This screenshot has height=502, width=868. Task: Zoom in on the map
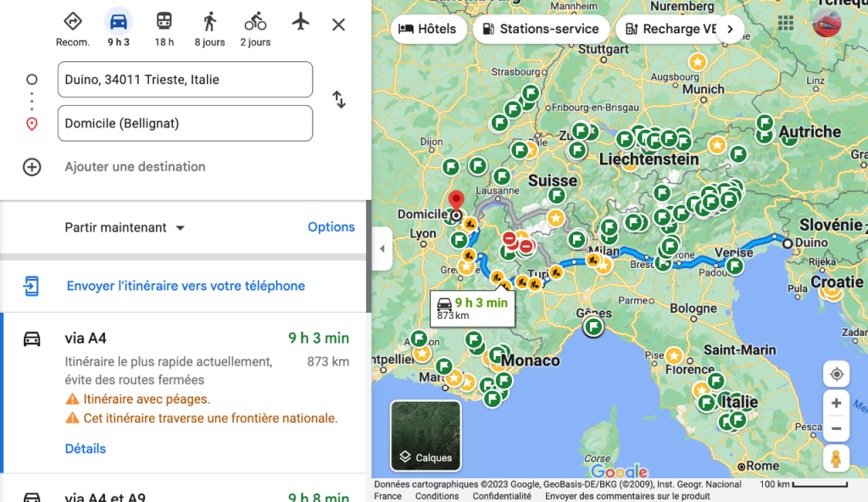(837, 403)
